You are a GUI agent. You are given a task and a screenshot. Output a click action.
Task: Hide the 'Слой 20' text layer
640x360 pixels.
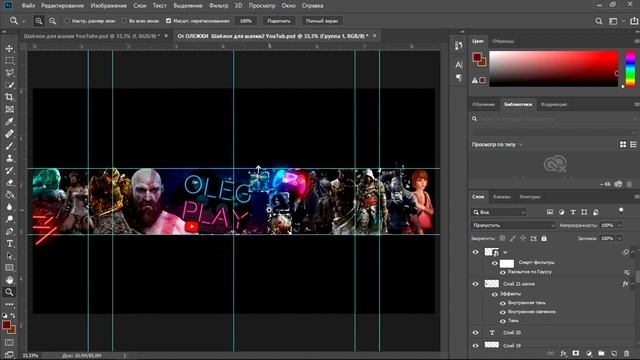tap(476, 333)
